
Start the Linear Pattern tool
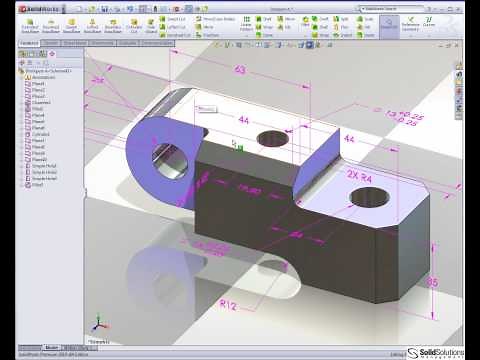246,24
